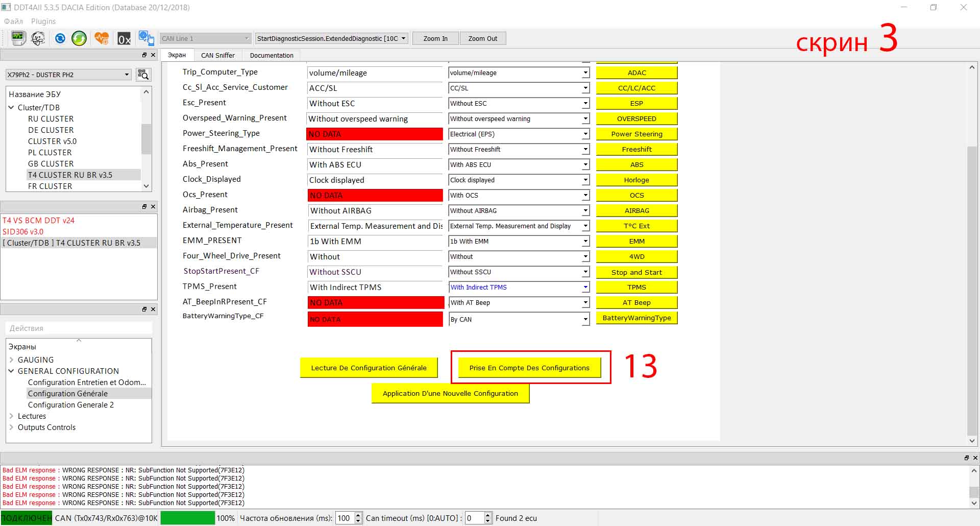Expand the Lectures tree node
The image size is (980, 526).
tap(11, 416)
